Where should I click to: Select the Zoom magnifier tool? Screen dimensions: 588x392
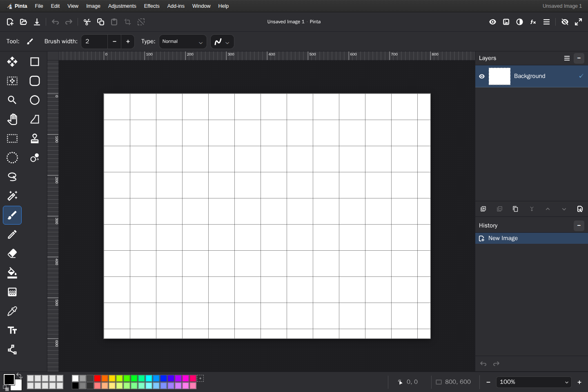12,100
